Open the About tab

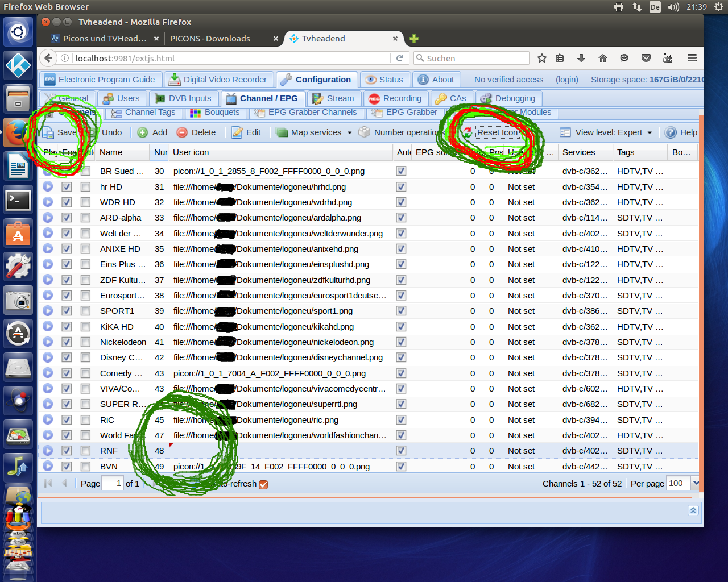coord(437,80)
